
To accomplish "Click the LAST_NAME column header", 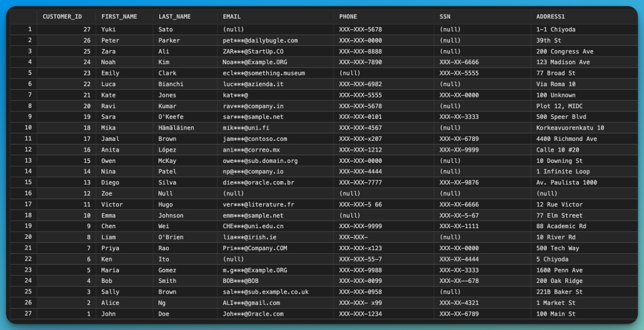I will [x=174, y=16].
